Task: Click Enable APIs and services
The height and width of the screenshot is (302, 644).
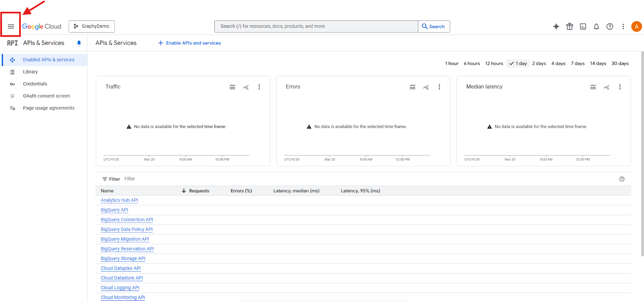Action: (190, 43)
